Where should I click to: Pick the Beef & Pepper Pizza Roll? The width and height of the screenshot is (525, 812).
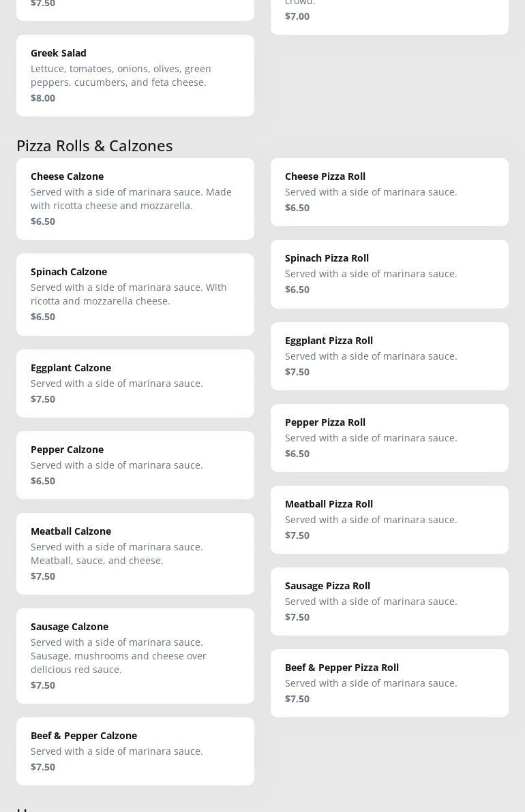(389, 683)
